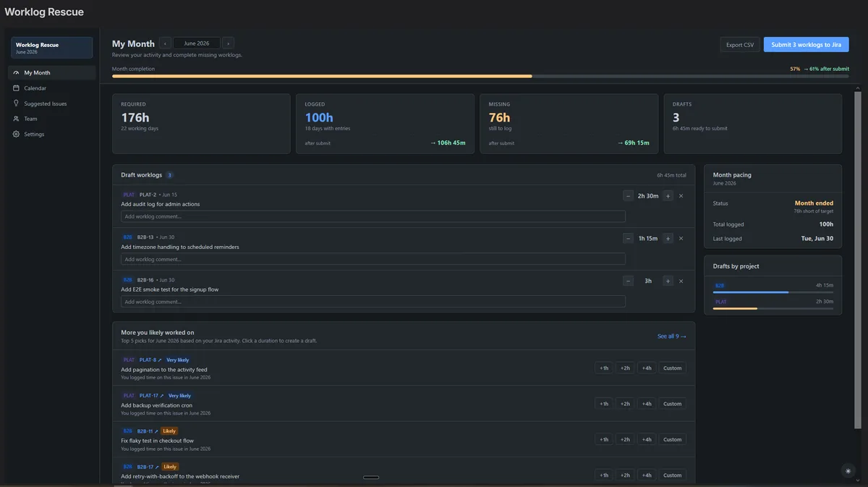Screen dimensions: 868x487
Task: Set Custom duration for B2B-11
Action: tap(673, 439)
